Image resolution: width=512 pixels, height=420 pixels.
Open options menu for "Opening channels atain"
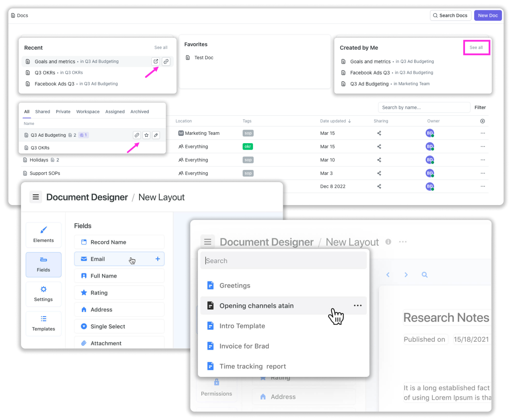pyautogui.click(x=358, y=305)
